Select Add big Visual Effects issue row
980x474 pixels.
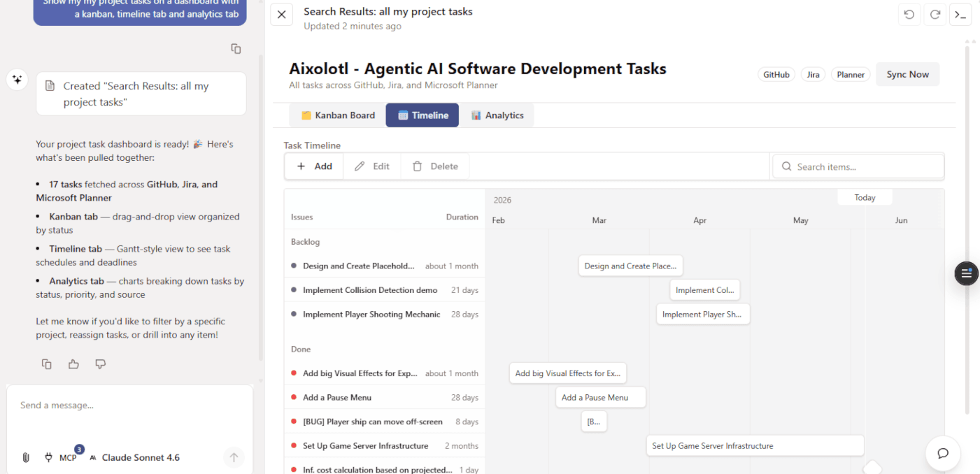[385, 373]
